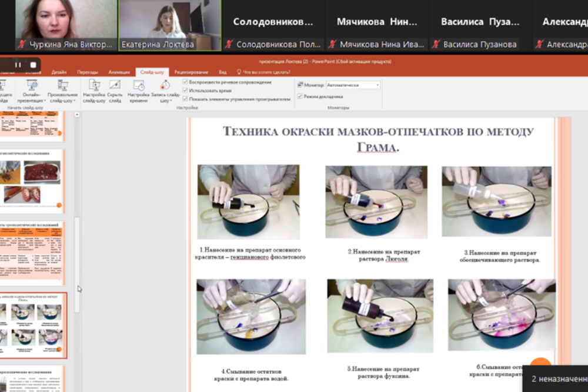
Task: Select Екатерина Локтева's video tile
Action: tap(169, 25)
